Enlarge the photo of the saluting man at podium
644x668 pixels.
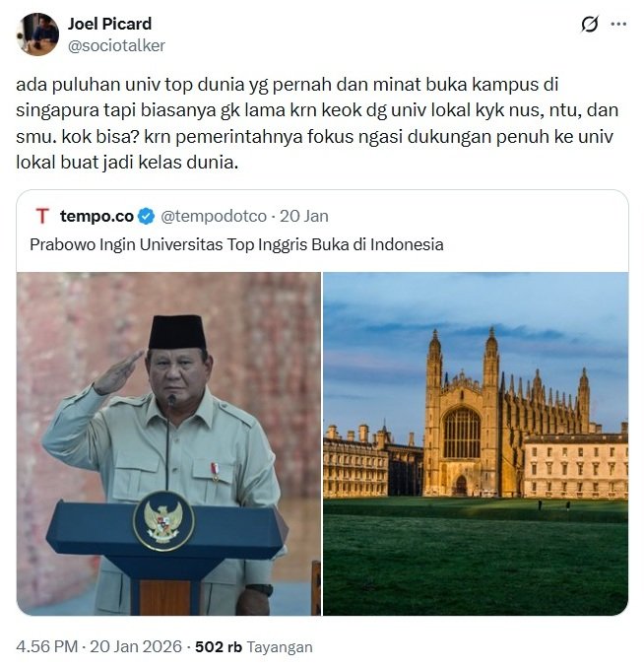click(168, 443)
